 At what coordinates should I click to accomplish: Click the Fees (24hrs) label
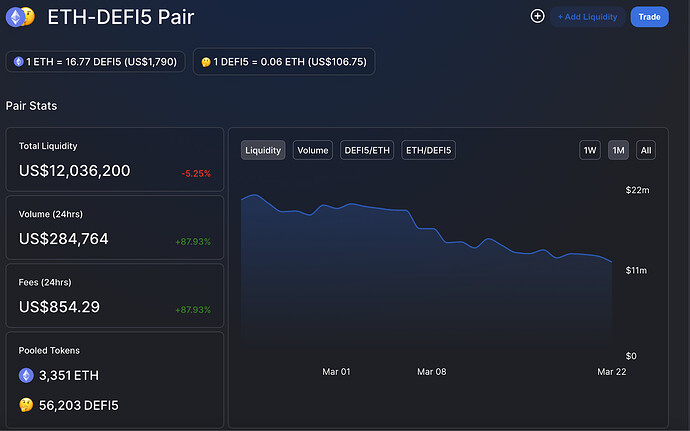pyautogui.click(x=45, y=282)
